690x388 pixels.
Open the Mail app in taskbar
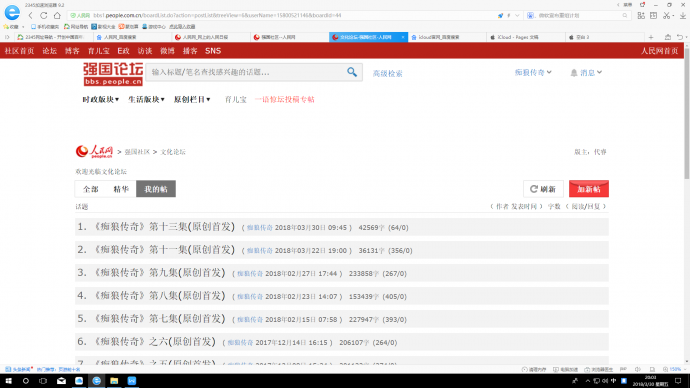[61, 381]
